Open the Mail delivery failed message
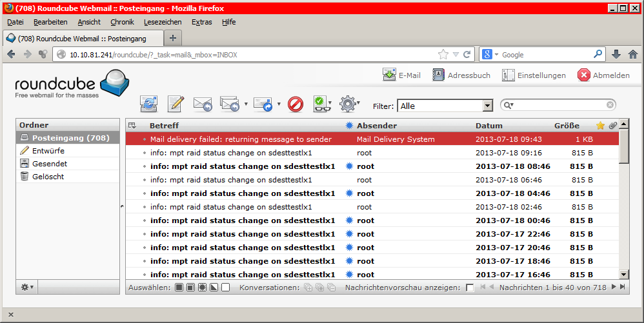 click(x=241, y=139)
